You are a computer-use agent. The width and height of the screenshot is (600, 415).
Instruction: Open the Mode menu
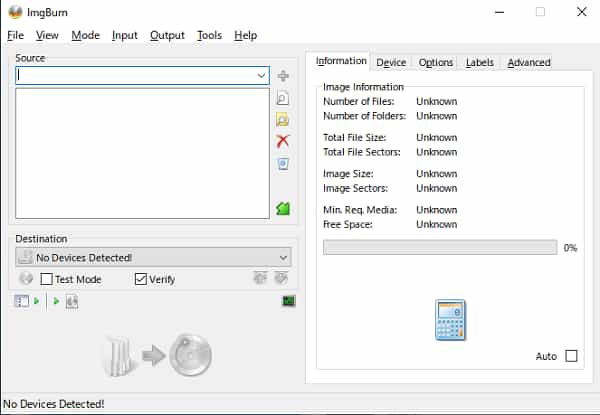[x=85, y=35]
